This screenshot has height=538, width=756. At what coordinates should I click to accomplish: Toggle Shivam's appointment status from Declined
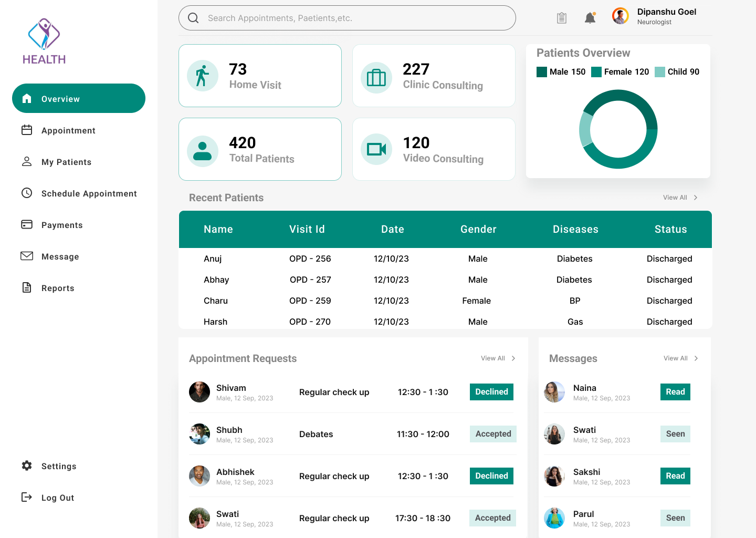[x=491, y=391]
